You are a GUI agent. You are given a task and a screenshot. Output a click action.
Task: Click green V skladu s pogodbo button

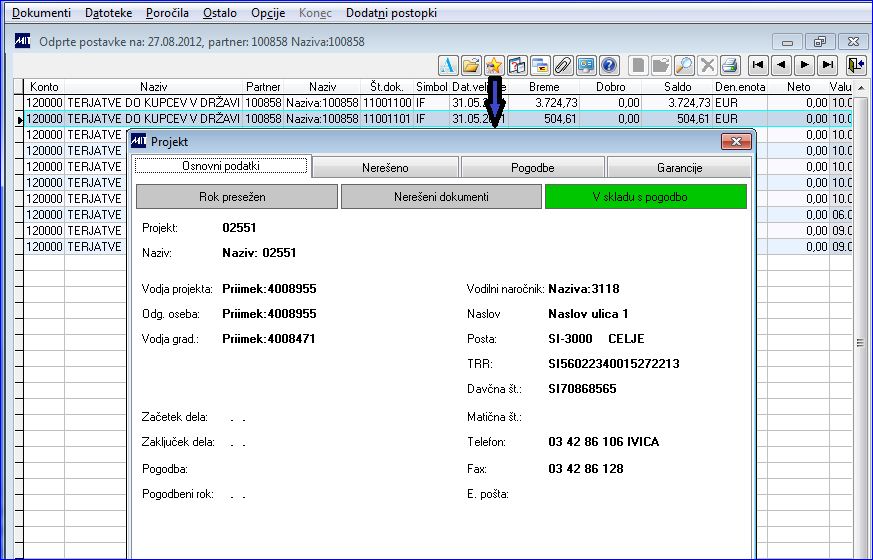tap(645, 197)
